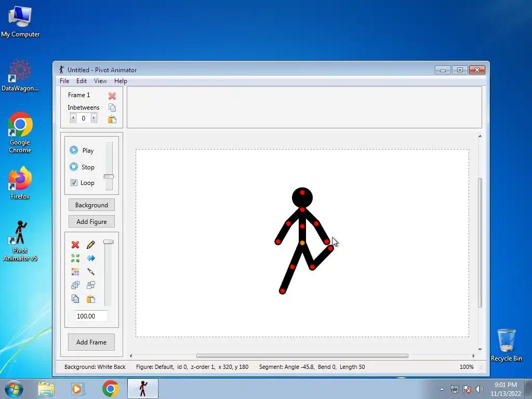The height and width of the screenshot is (399, 532).
Task: Select the DataWagon desktop shortcut
Action: coord(20,76)
